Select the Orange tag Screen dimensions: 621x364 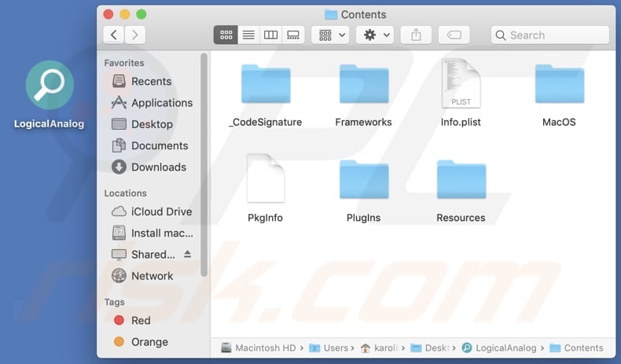point(141,341)
